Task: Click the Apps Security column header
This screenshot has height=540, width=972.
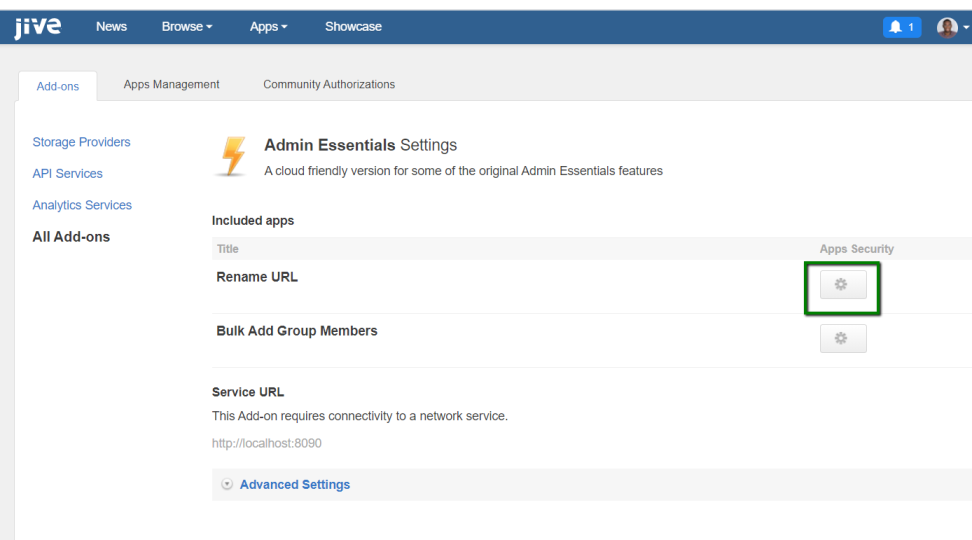Action: (857, 249)
